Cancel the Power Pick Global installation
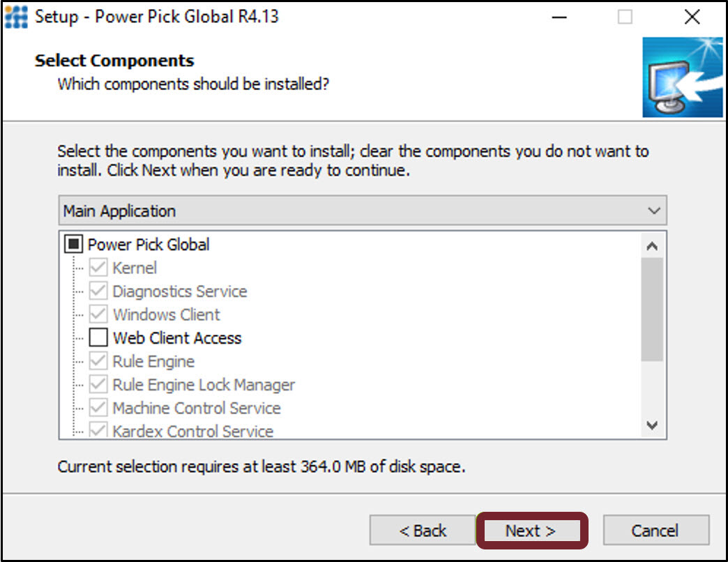 tap(656, 530)
